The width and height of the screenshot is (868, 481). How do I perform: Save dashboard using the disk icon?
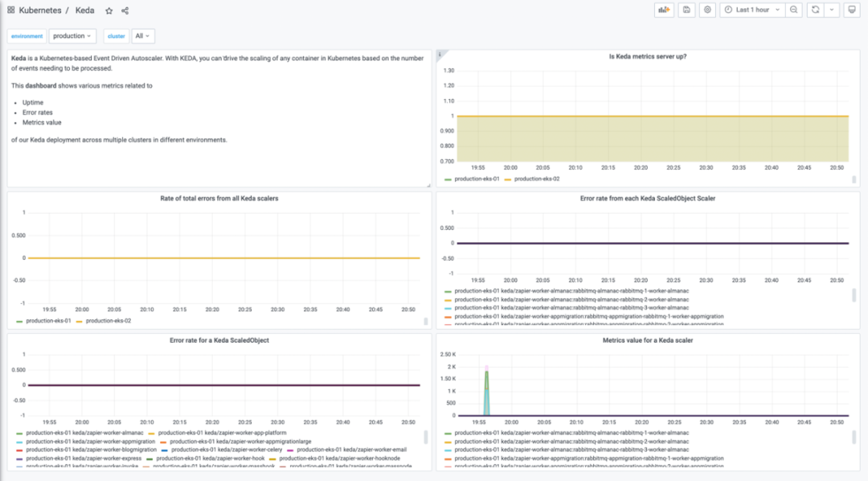click(x=686, y=10)
